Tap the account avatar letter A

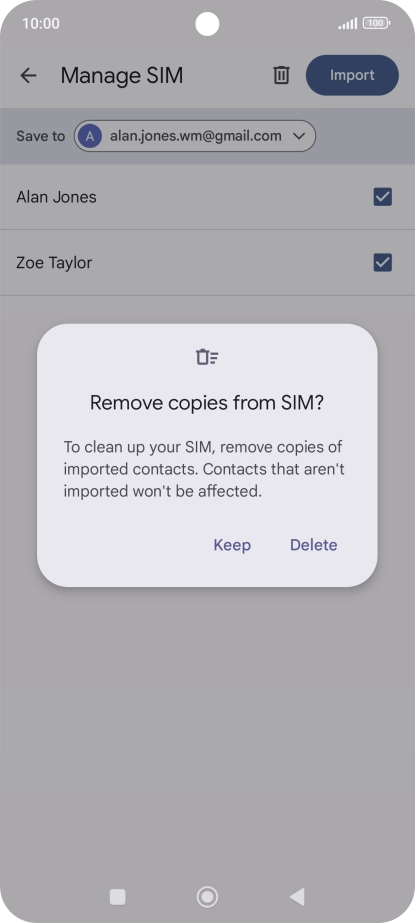point(90,137)
